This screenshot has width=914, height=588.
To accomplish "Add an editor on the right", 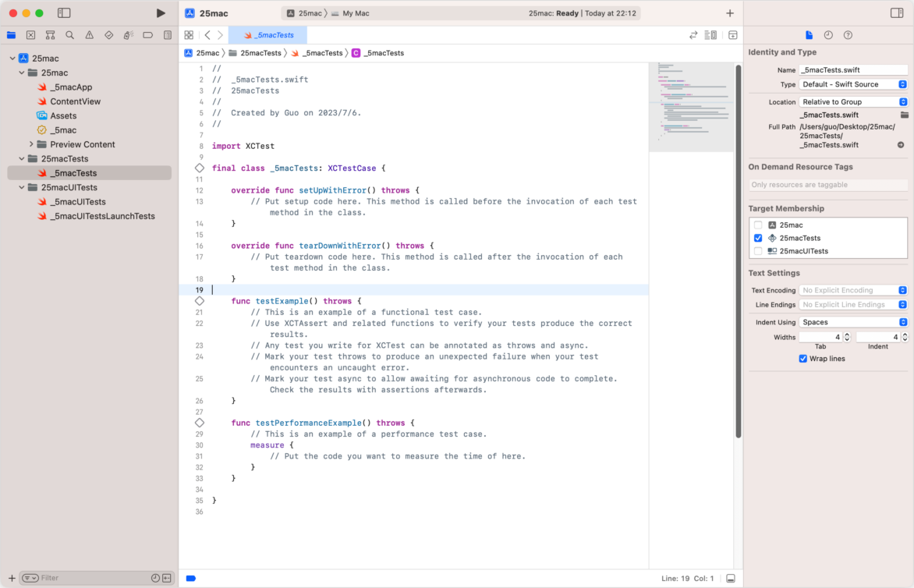I will (733, 35).
